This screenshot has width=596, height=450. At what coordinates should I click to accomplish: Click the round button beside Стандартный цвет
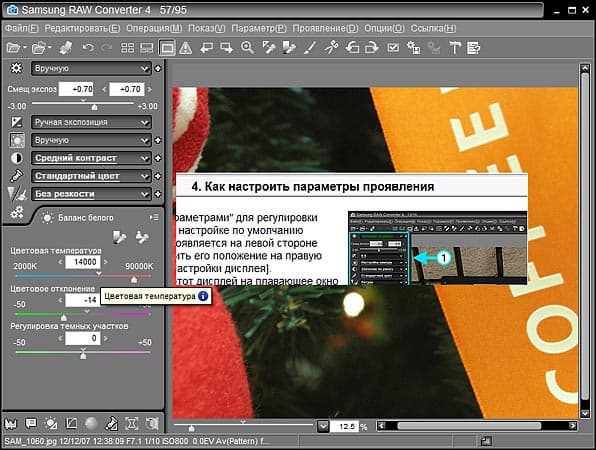[x=158, y=176]
